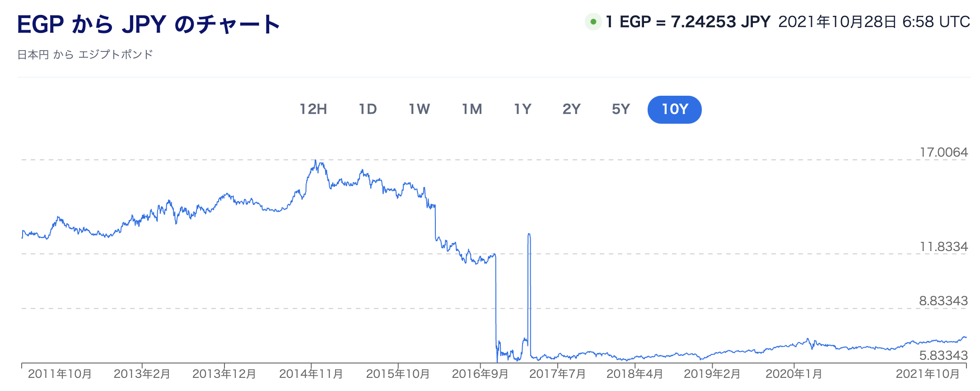
Task: Click the 1 EGP = 7.24253 JPY rate text
Action: coord(688,22)
